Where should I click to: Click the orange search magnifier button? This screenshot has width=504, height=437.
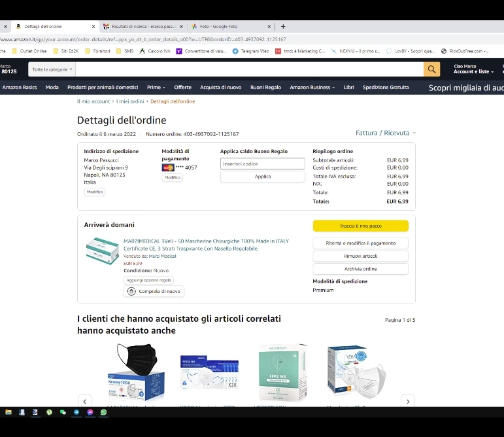(431, 69)
